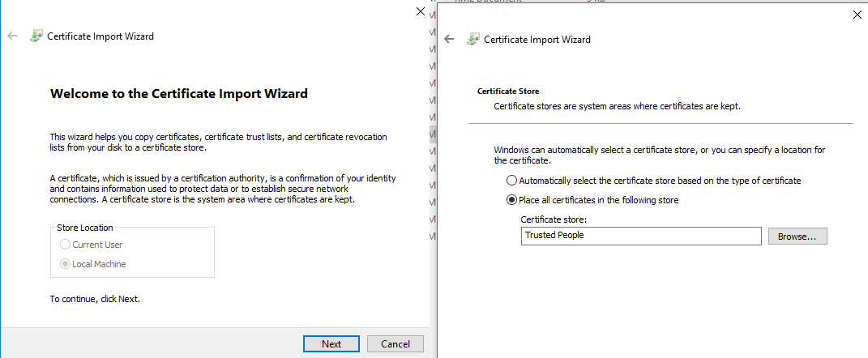This screenshot has width=868, height=358.
Task: Click the To continue, click Next text
Action: coord(95,299)
